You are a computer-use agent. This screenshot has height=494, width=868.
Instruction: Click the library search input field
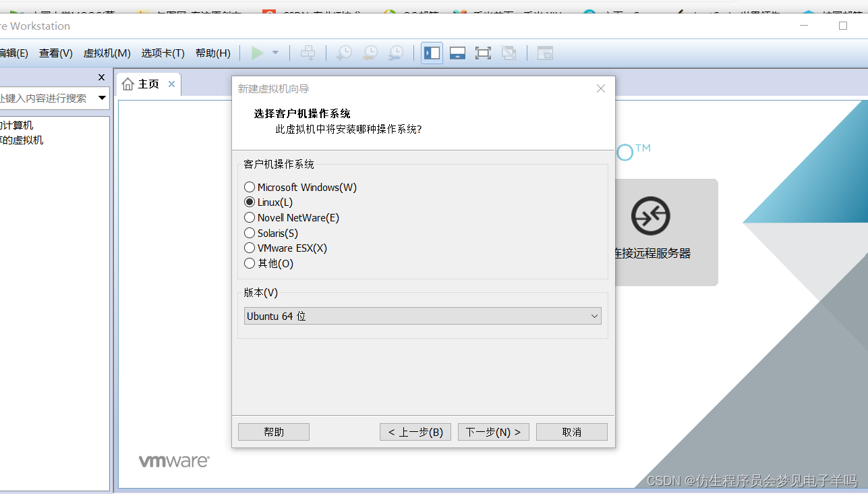tap(46, 98)
